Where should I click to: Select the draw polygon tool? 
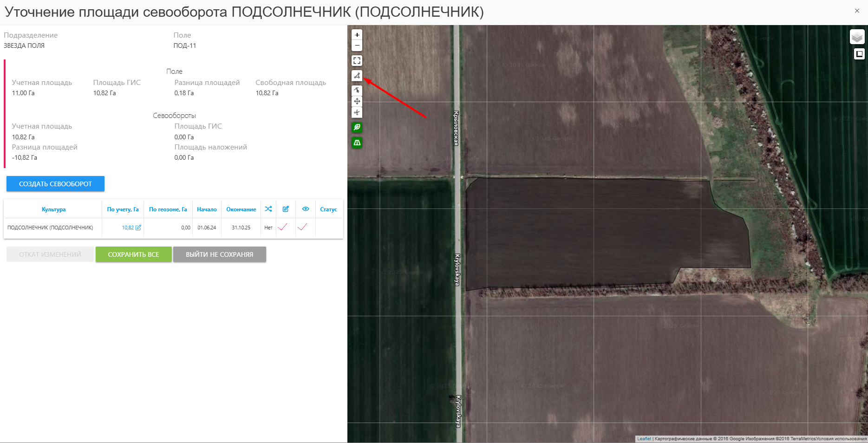[x=357, y=76]
